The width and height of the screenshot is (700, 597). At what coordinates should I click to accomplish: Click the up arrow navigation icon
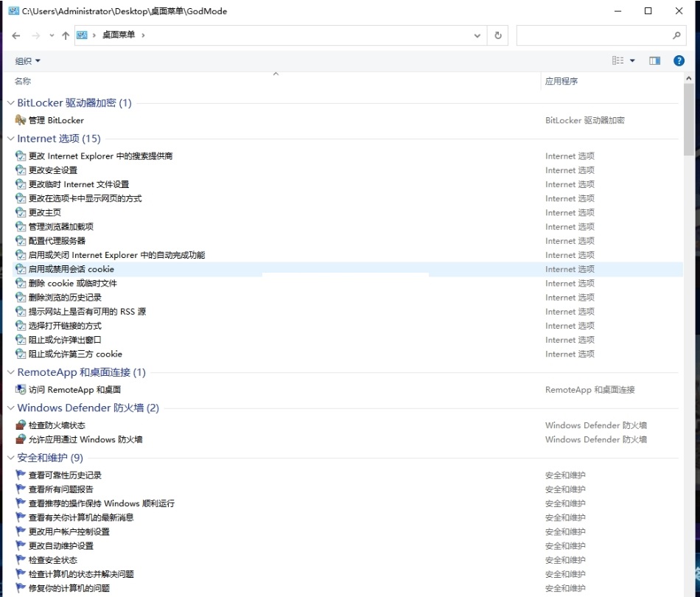pyautogui.click(x=66, y=35)
